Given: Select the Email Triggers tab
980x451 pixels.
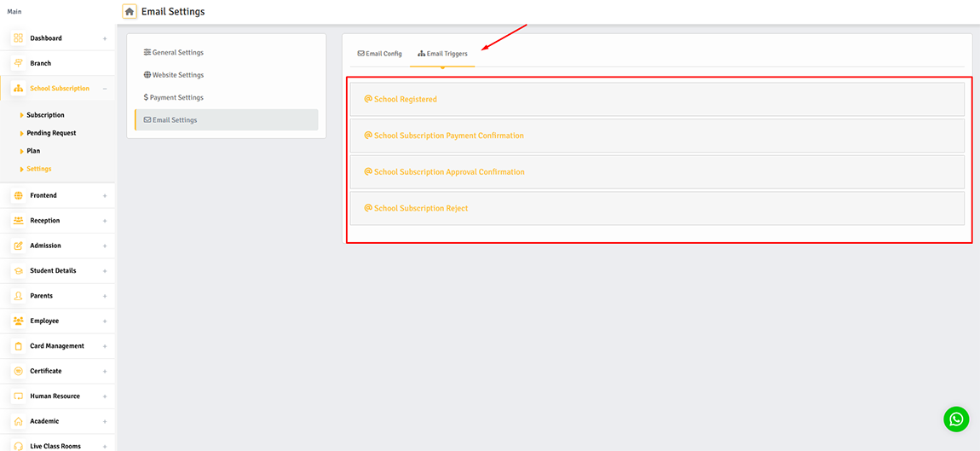Looking at the screenshot, I should coord(442,54).
